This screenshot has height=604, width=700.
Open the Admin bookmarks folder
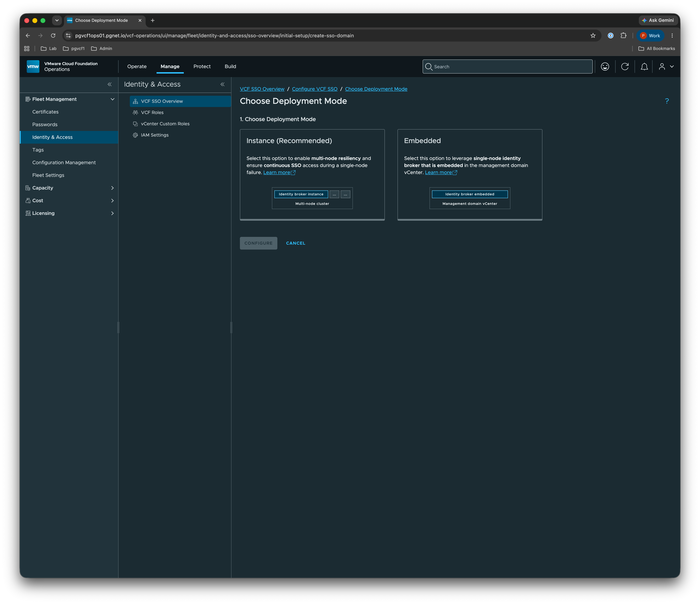click(x=101, y=49)
